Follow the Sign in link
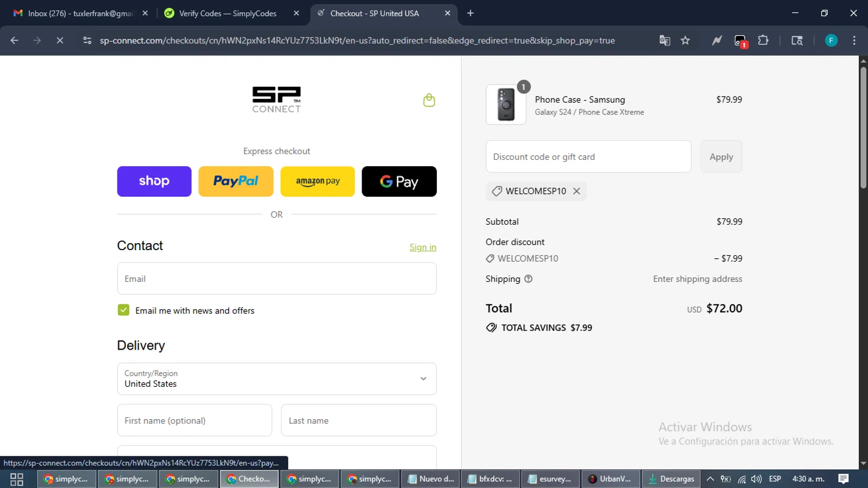This screenshot has height=488, width=868. tap(423, 247)
